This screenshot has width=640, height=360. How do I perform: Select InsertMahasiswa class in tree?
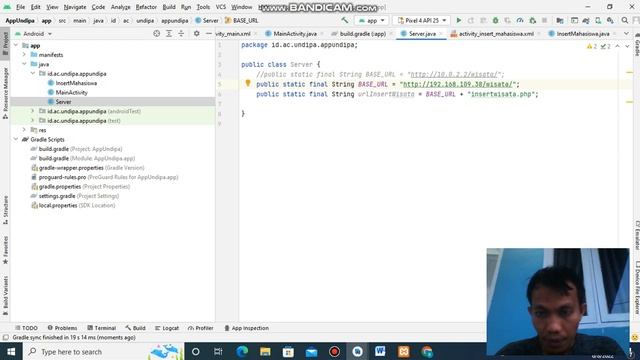(x=76, y=83)
